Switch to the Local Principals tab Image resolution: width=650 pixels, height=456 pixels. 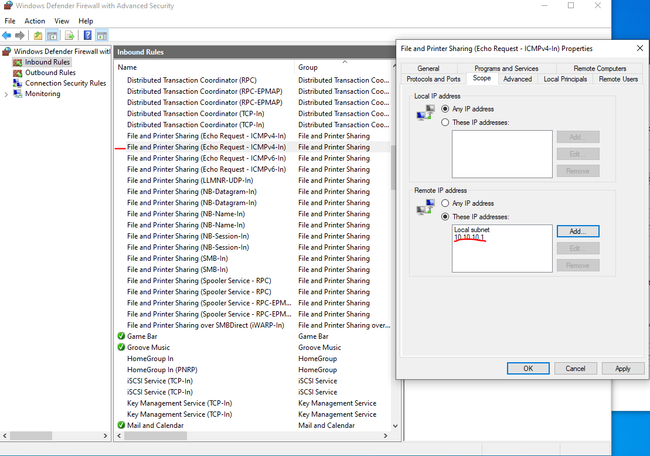coord(565,79)
